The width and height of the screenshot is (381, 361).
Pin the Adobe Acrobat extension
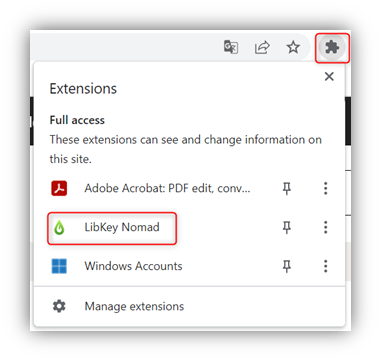click(287, 189)
